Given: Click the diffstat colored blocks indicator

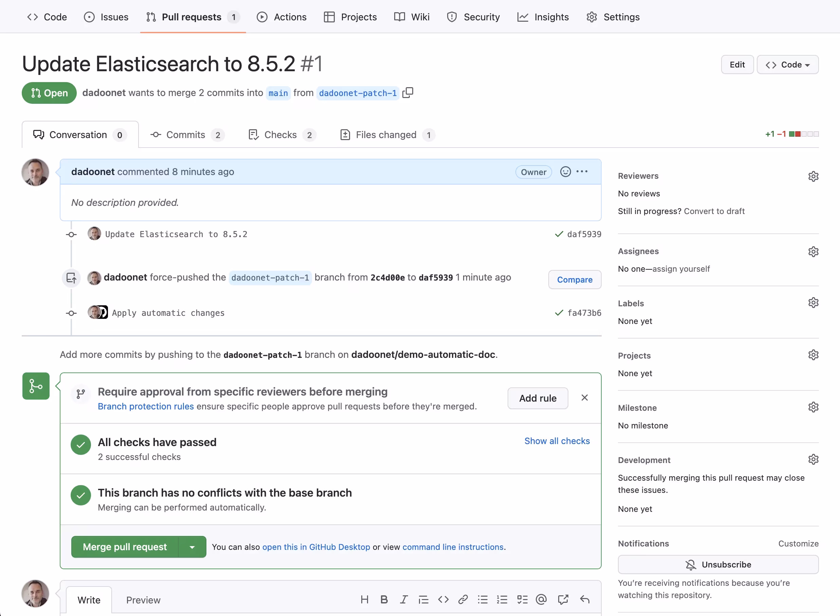Looking at the screenshot, I should point(803,134).
